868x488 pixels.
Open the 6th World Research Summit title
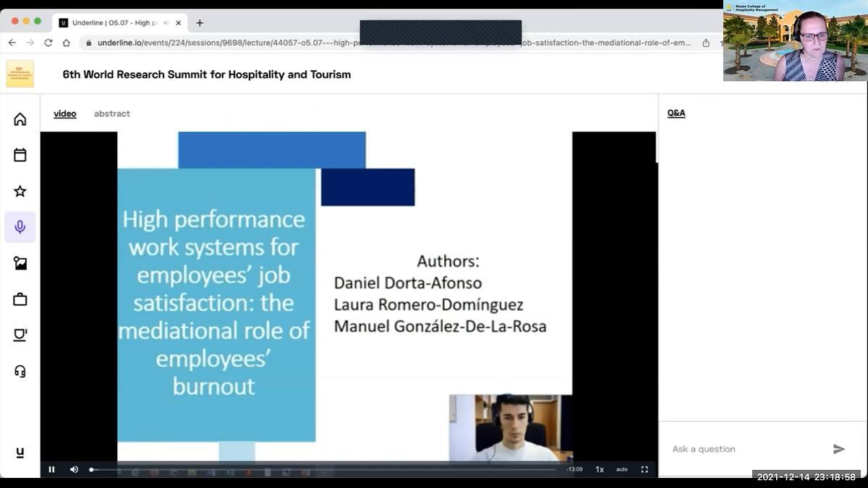point(207,74)
